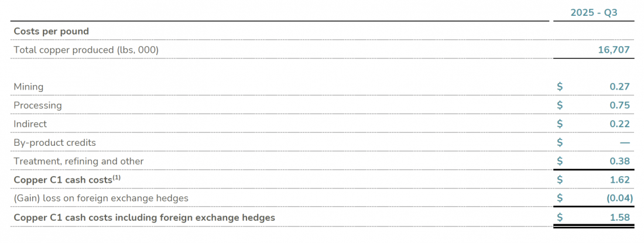
Task: Click the Total copper produced row label
Action: [86, 50]
